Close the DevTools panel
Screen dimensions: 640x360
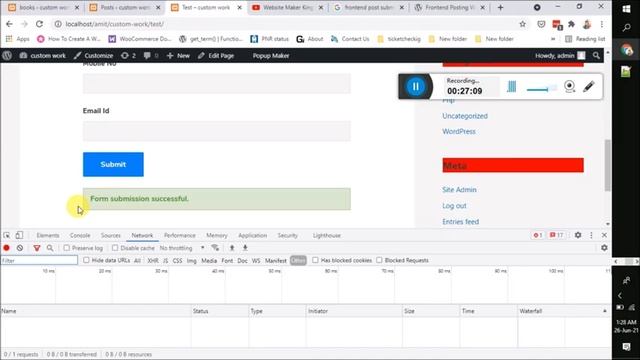[604, 235]
